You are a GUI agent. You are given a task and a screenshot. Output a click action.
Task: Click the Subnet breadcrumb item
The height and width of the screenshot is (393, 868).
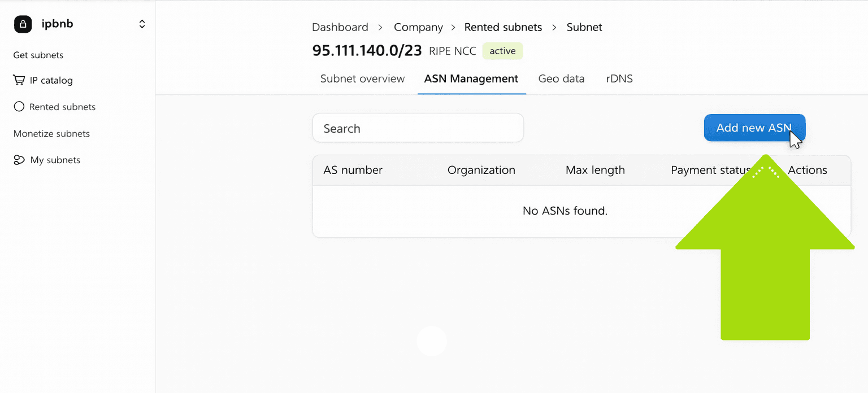[584, 27]
